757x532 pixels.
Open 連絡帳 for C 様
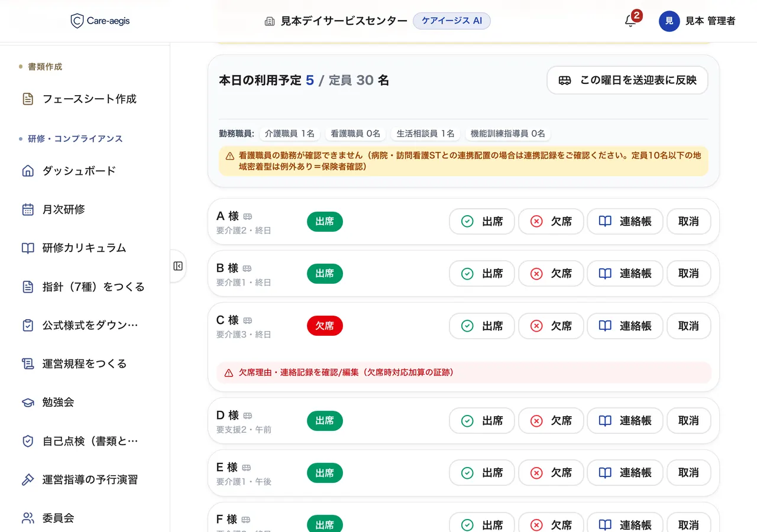625,326
